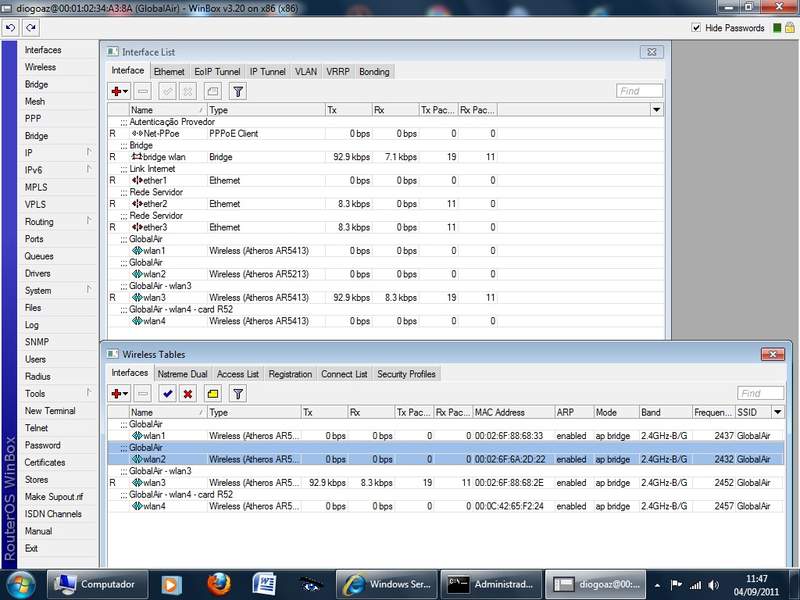This screenshot has width=800, height=600.
Task: Open the column dropdown arrow in Interface List
Action: coord(657,110)
